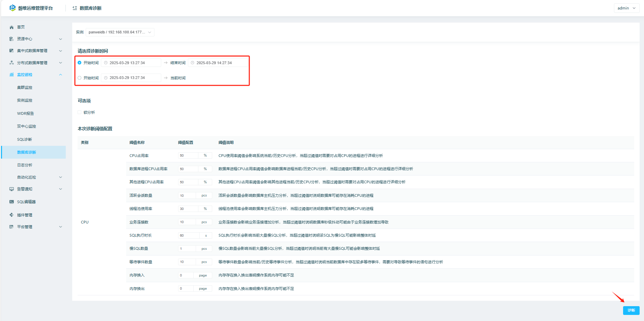Click the 监控巡检 chart icon
Viewport: 644px width, 321px height.
11,75
